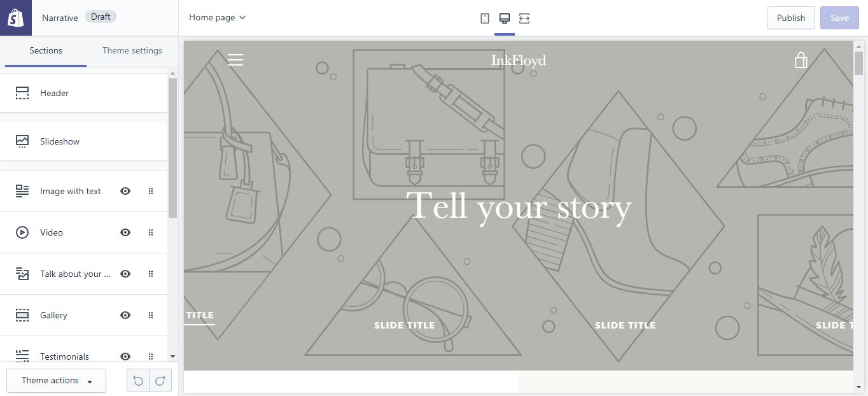This screenshot has height=396, width=868.
Task: Grab the Testimonials section drag handle
Action: (151, 357)
